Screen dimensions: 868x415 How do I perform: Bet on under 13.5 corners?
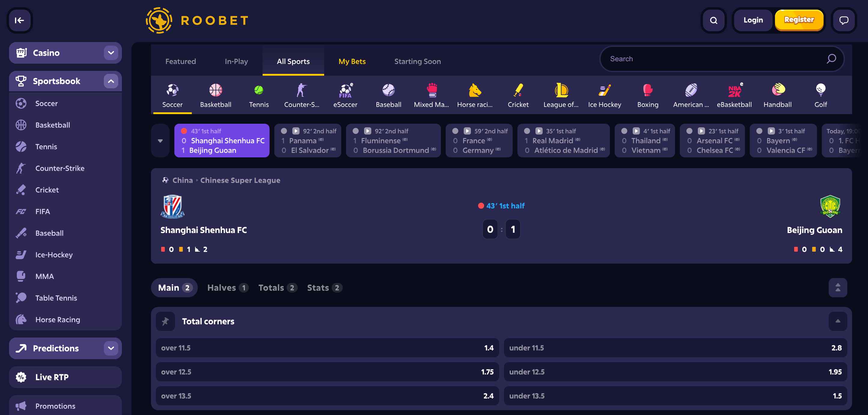pyautogui.click(x=675, y=396)
